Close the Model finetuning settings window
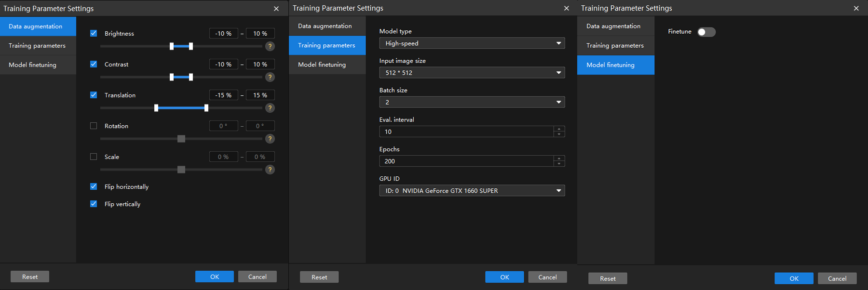This screenshot has height=290, width=868. tap(856, 8)
